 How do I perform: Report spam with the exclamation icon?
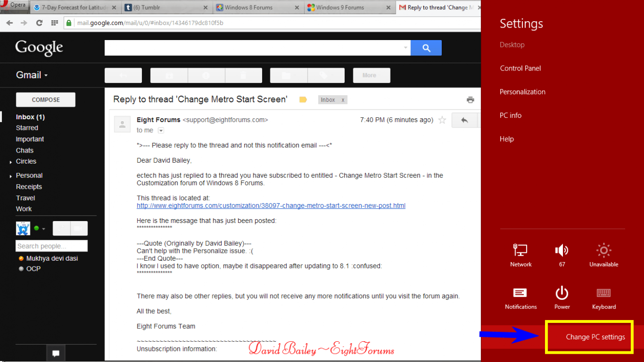206,75
